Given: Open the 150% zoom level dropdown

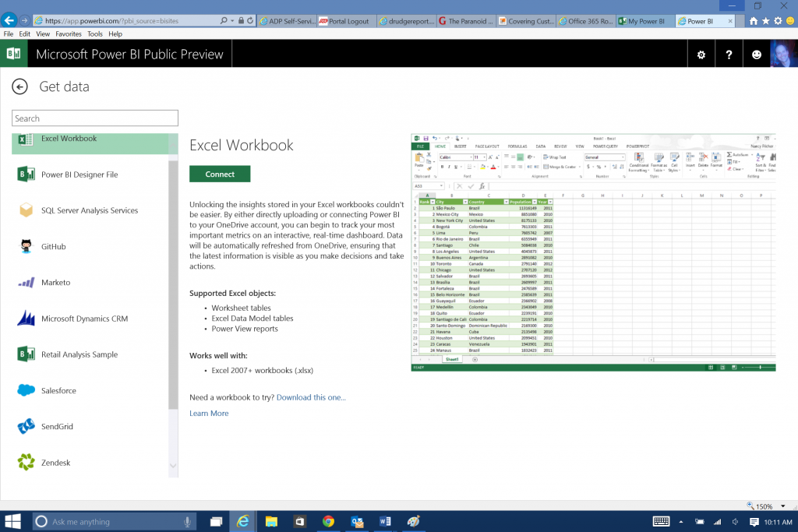Looking at the screenshot, I should (764, 506).
